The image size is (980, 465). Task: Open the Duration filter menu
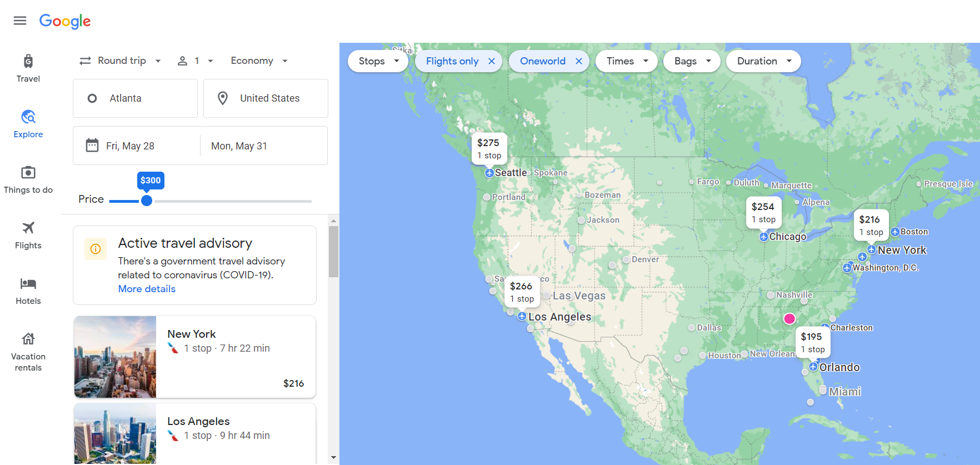click(763, 61)
